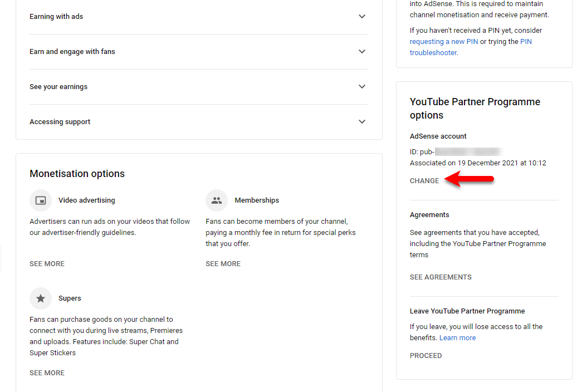The image size is (582, 392).
Task: Click the Video advertising title
Action: point(87,200)
